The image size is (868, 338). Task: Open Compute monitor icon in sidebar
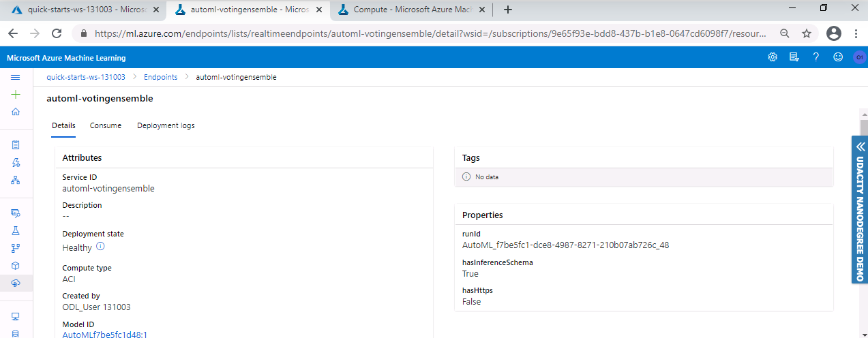[x=16, y=316]
